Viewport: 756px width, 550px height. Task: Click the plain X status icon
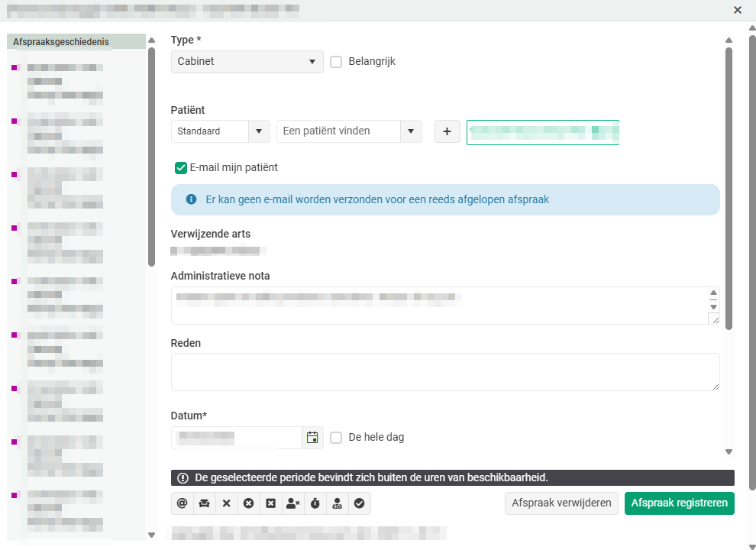tap(226, 503)
